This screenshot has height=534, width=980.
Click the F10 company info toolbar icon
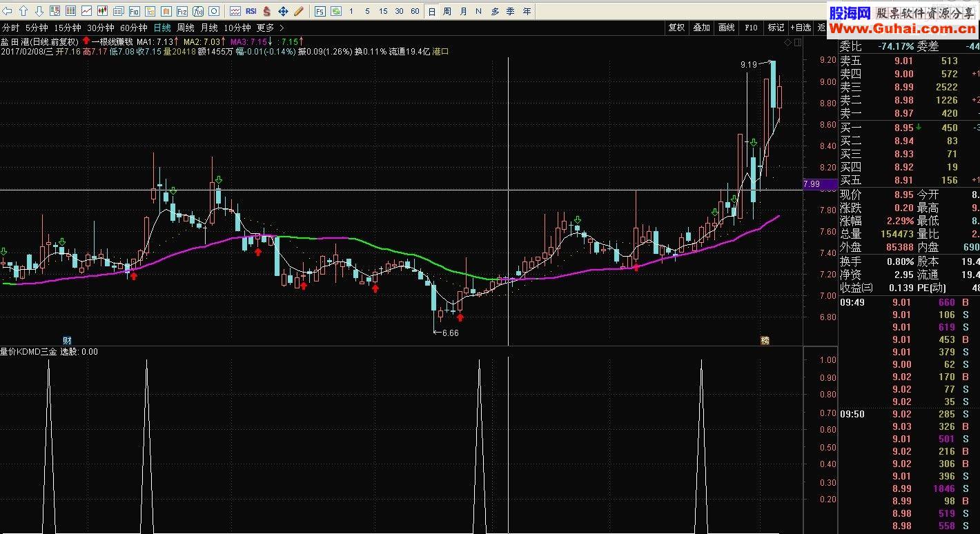pos(134,11)
